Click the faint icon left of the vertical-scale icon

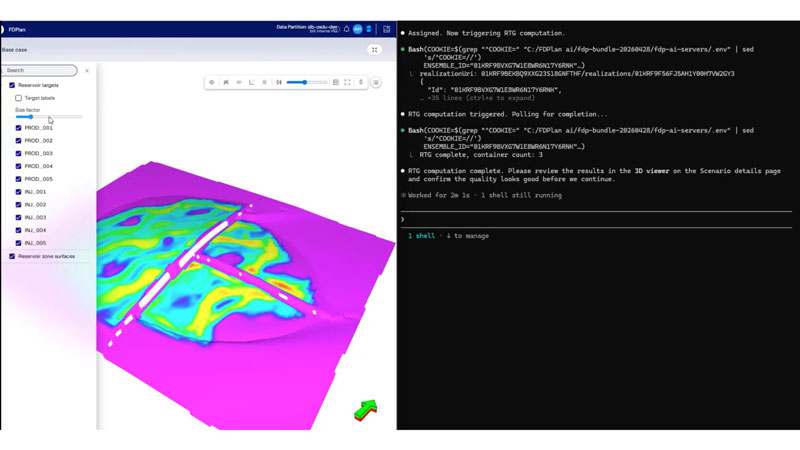(x=264, y=82)
